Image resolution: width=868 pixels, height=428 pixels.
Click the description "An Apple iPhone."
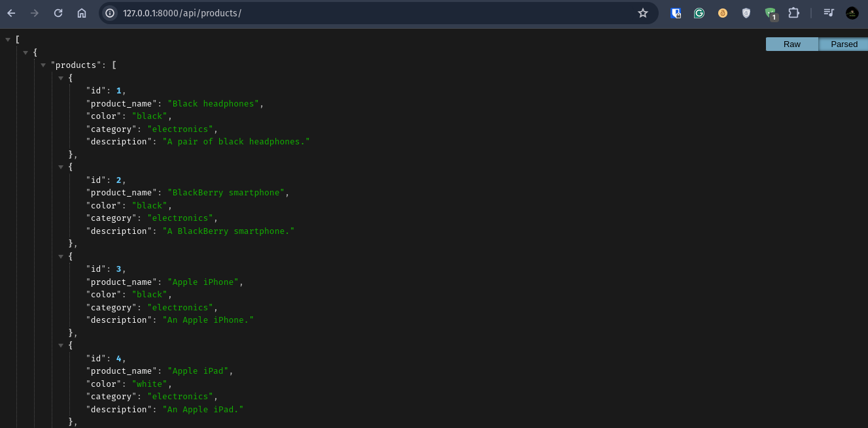coord(208,320)
